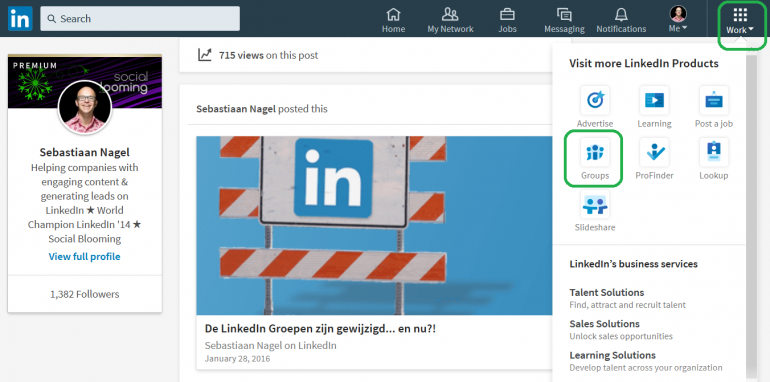Click 'Sebastiaan Nagel on LinkedIn' text

[x=271, y=345]
